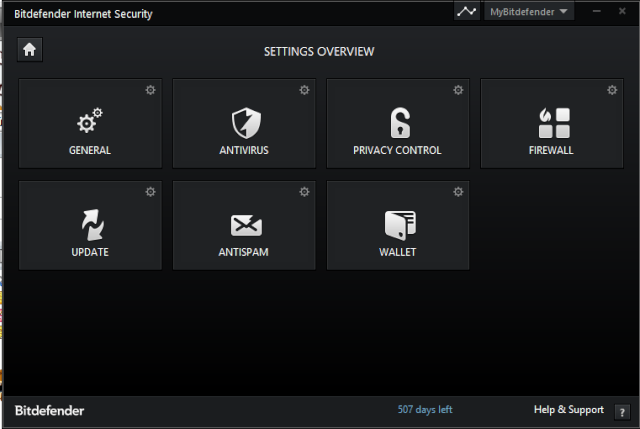Screen dimensions: 640x429
Task: Click the small gear on Wallet tile
Action: (x=458, y=192)
